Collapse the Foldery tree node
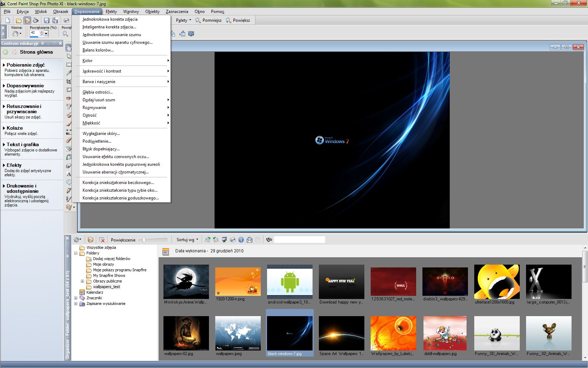The width and height of the screenshot is (588, 368). click(x=76, y=253)
